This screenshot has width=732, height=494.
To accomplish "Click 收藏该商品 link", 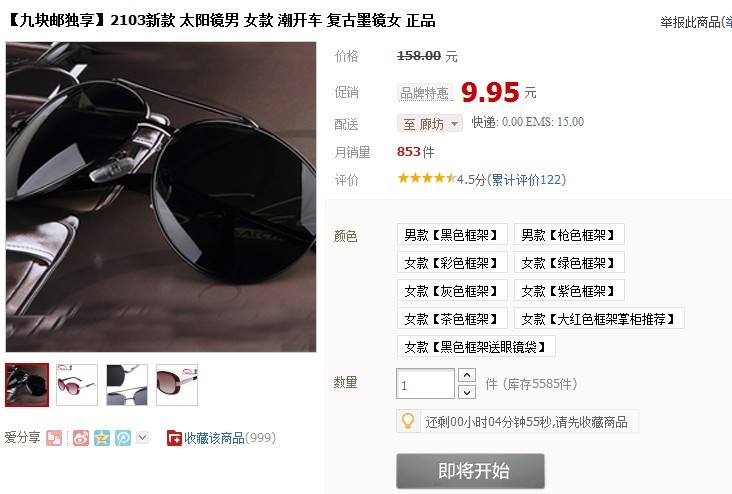I will [x=214, y=438].
